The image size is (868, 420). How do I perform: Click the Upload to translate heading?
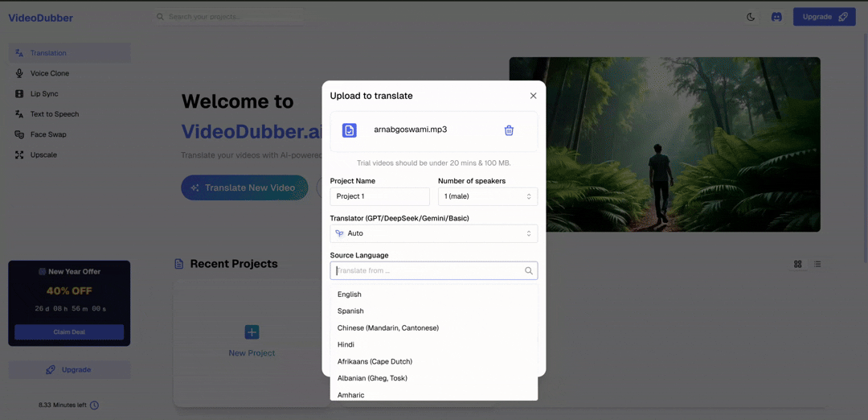371,96
